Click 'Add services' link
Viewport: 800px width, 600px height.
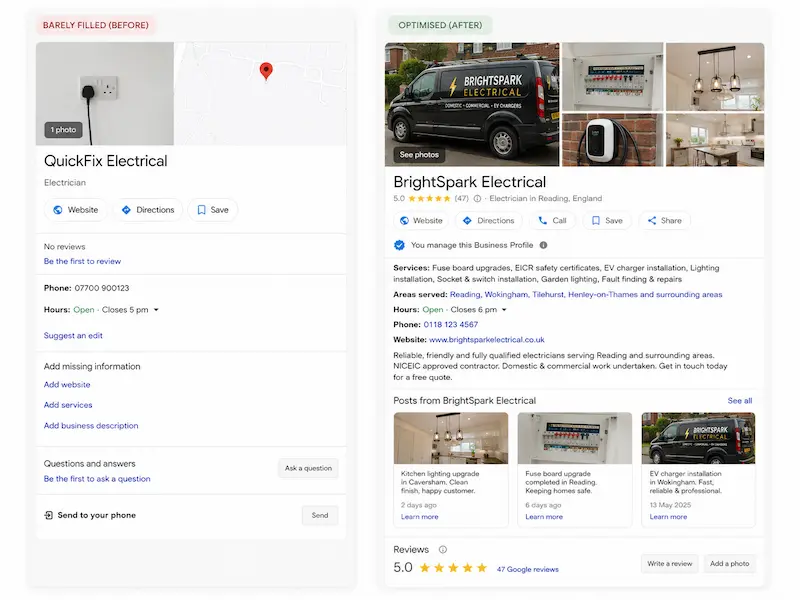click(x=68, y=405)
